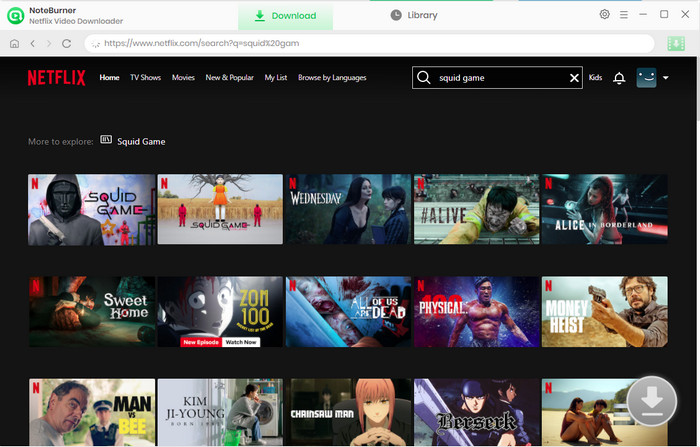
Task: Open All of Us Are Dead thumbnail
Action: (x=348, y=312)
